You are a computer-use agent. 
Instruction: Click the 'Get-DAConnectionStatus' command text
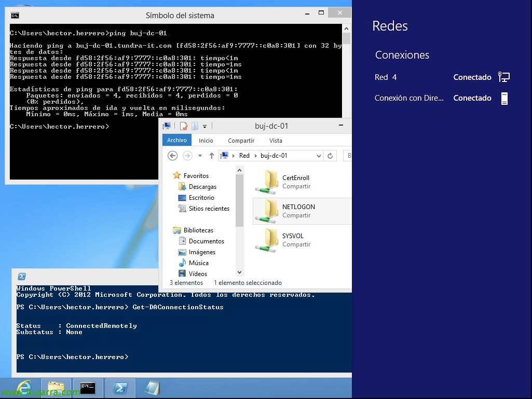[178, 307]
